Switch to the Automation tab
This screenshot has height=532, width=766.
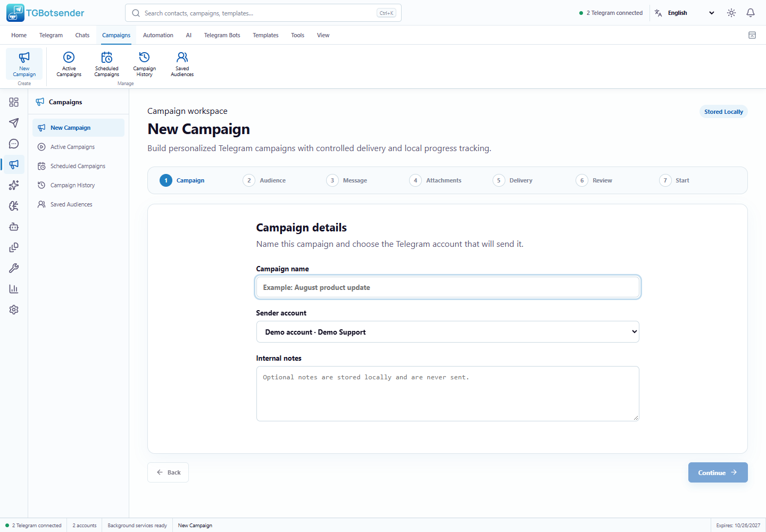[x=158, y=35]
